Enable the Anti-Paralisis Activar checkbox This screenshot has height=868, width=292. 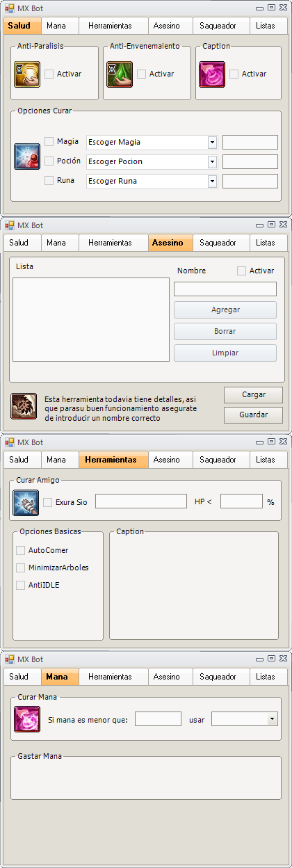[x=49, y=74]
